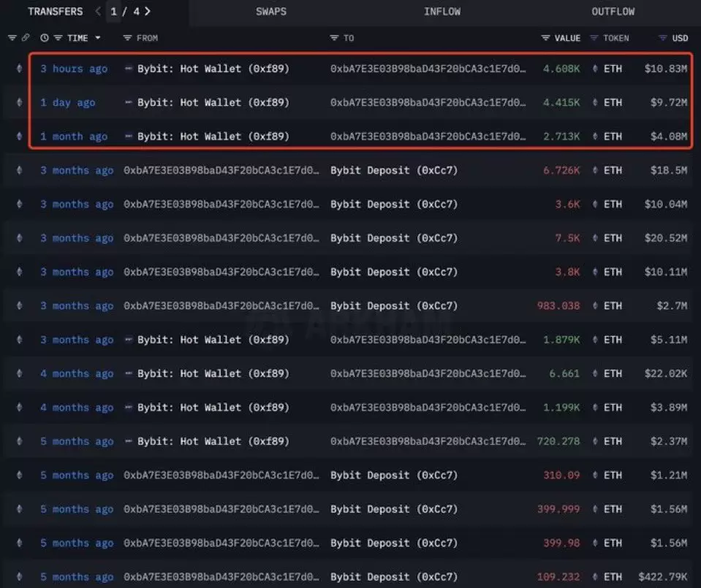
Task: Click chain icon on $2.7M row
Action: click(x=19, y=305)
